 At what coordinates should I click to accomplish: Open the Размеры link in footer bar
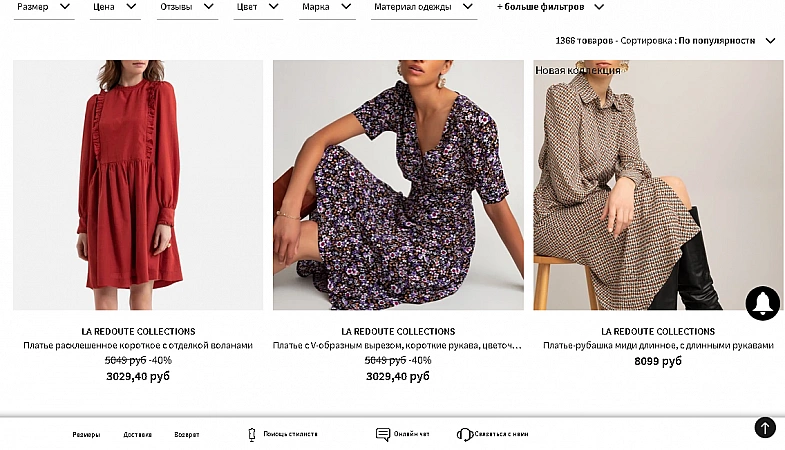(x=86, y=435)
